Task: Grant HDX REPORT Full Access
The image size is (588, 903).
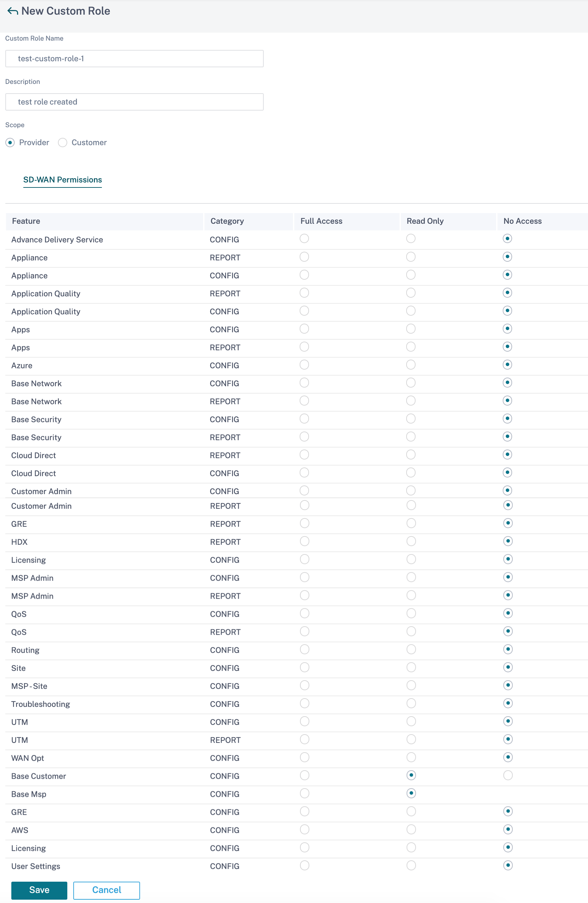Action: point(305,541)
